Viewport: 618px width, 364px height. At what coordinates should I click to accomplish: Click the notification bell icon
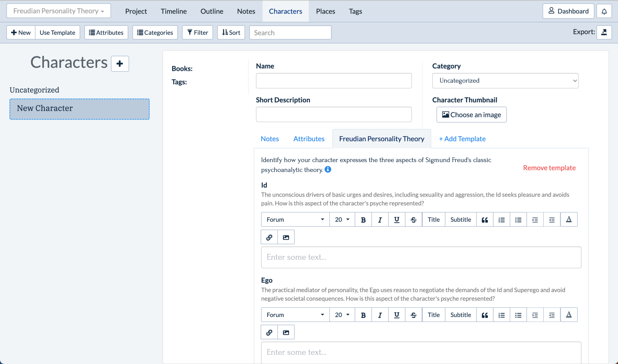[604, 11]
